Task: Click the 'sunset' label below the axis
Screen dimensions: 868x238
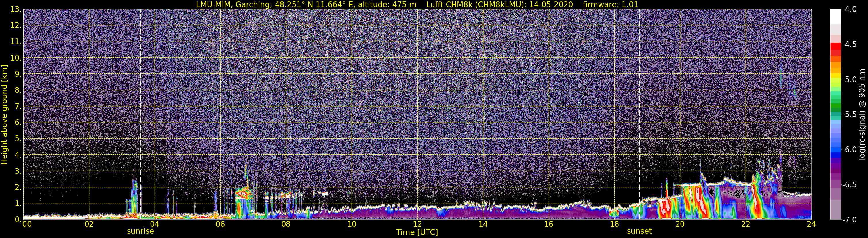Action: point(639,231)
